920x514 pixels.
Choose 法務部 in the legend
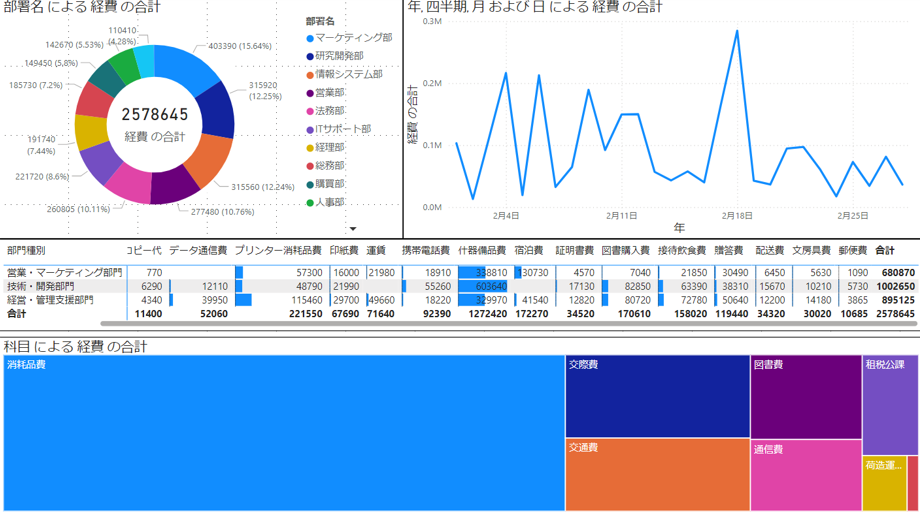pyautogui.click(x=326, y=111)
